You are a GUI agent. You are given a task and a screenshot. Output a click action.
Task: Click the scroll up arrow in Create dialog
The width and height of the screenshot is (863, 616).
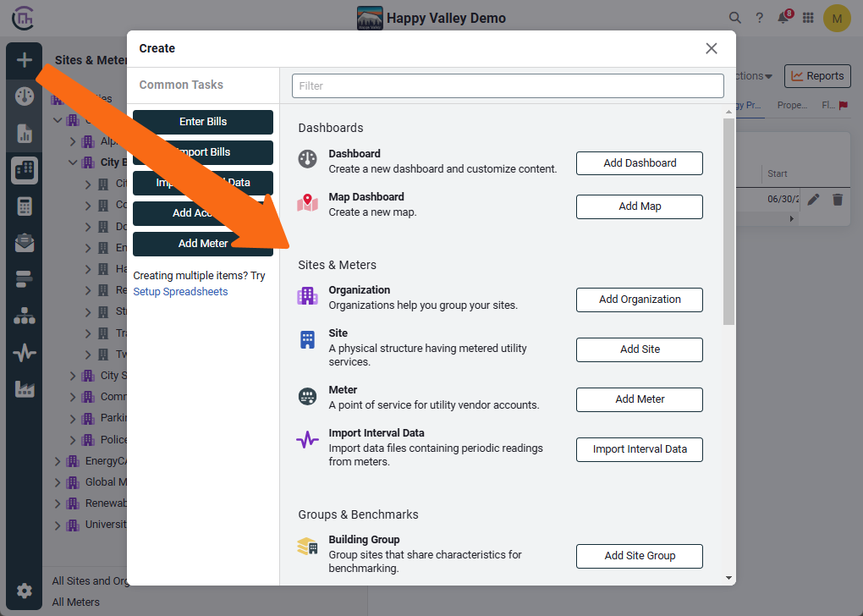point(728,112)
